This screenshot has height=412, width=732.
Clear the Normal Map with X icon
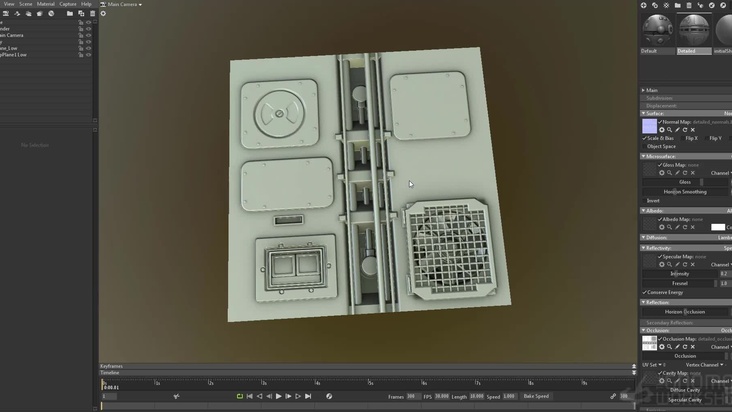[x=693, y=130]
